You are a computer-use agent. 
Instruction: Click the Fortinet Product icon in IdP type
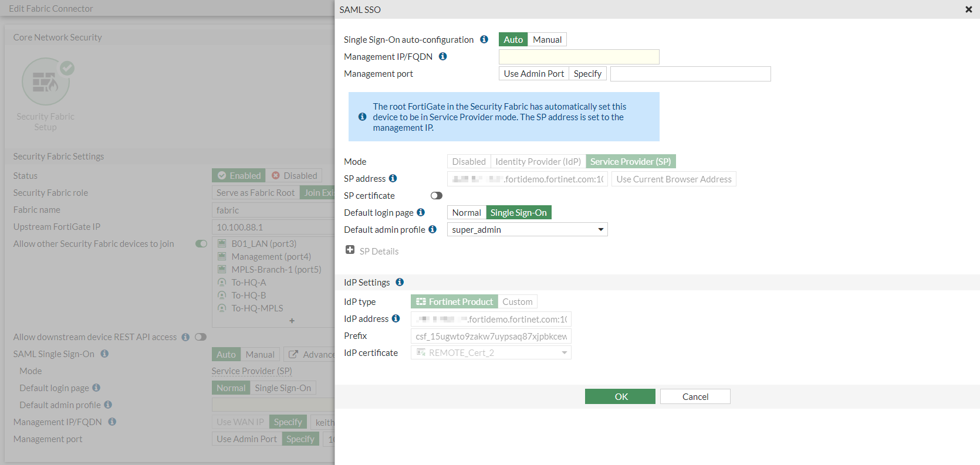coord(421,301)
